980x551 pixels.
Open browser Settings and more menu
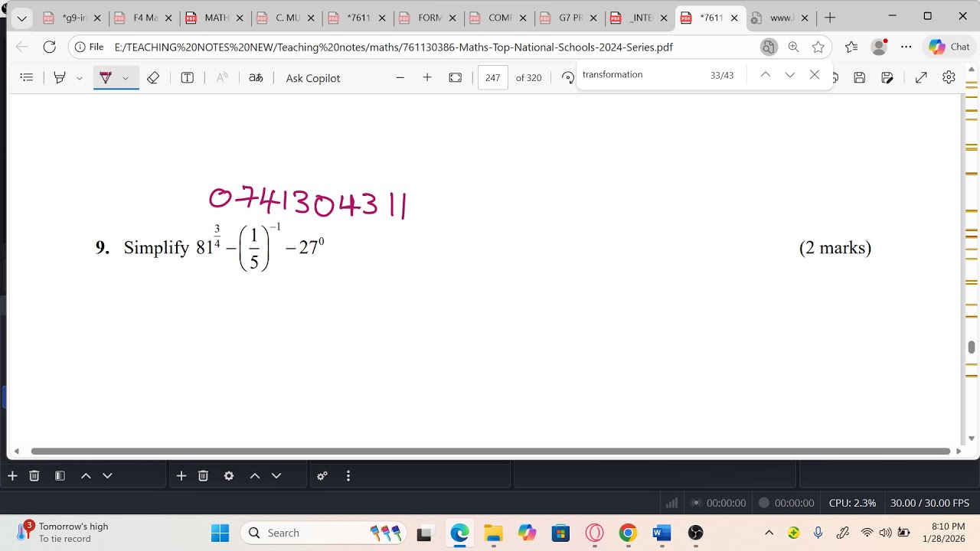tap(906, 47)
